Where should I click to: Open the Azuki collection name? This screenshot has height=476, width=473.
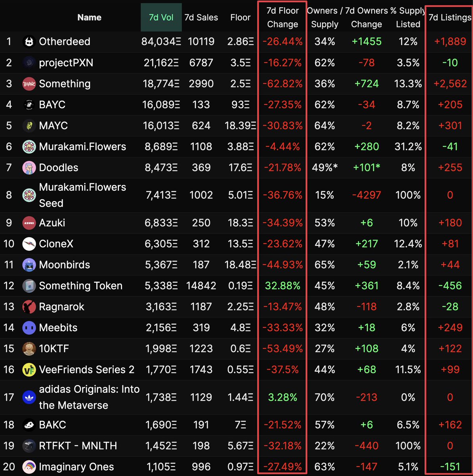pos(52,223)
